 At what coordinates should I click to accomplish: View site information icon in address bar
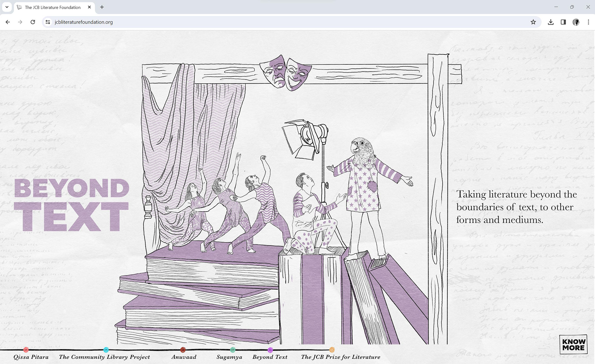coord(48,22)
